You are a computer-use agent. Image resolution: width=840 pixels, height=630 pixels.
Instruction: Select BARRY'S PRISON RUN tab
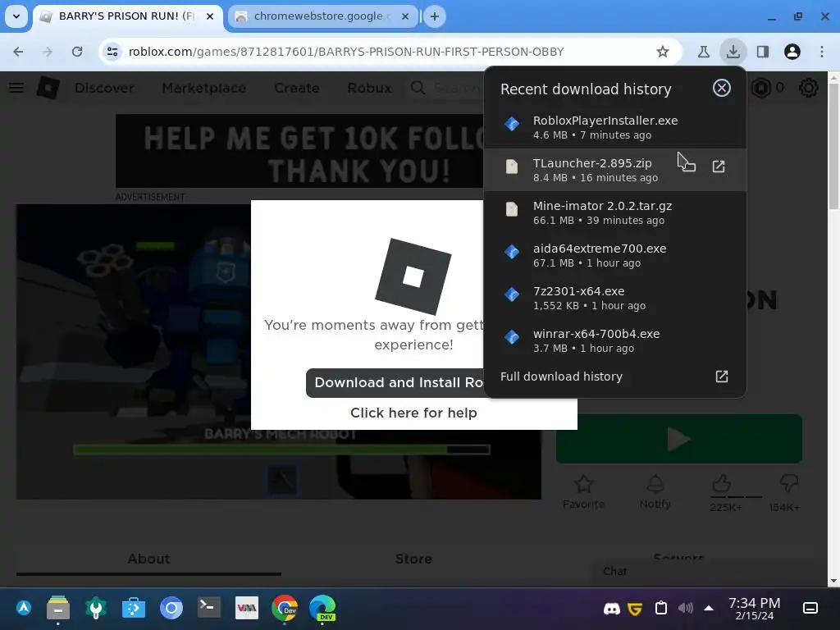pyautogui.click(x=126, y=16)
